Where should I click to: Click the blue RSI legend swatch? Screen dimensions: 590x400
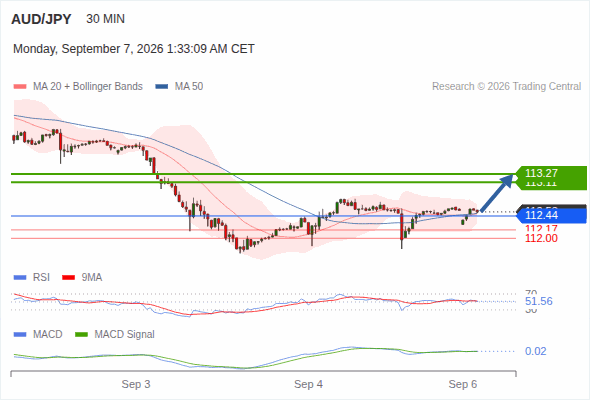(20, 278)
